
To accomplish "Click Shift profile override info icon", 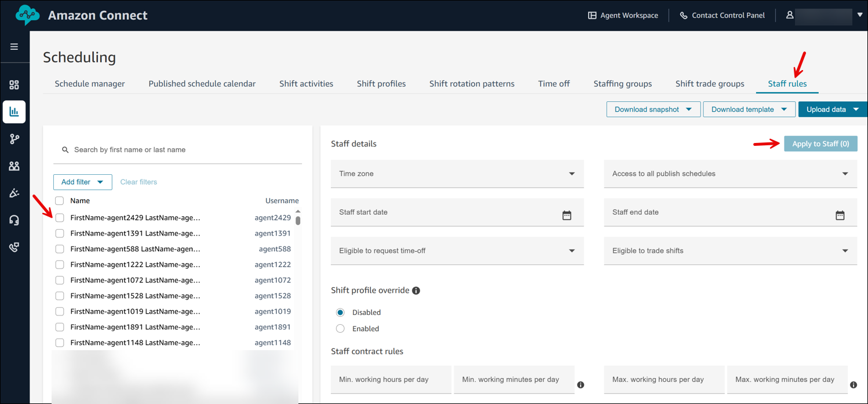I will (416, 291).
